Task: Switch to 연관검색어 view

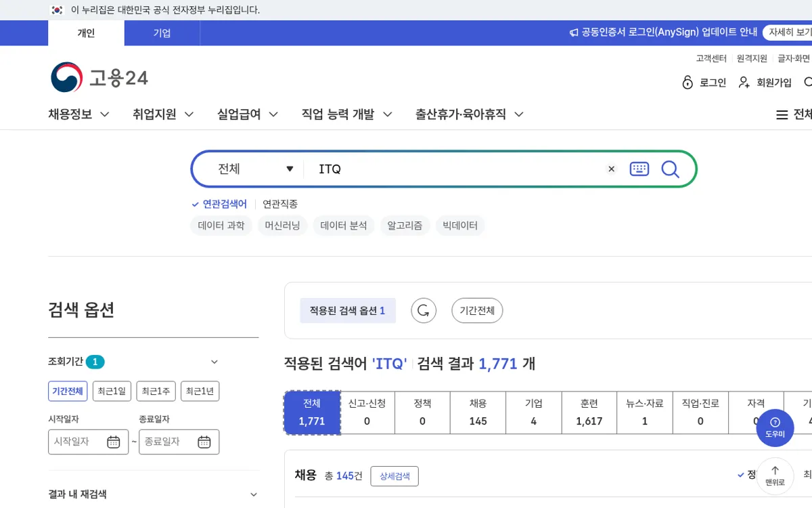Action: click(219, 204)
